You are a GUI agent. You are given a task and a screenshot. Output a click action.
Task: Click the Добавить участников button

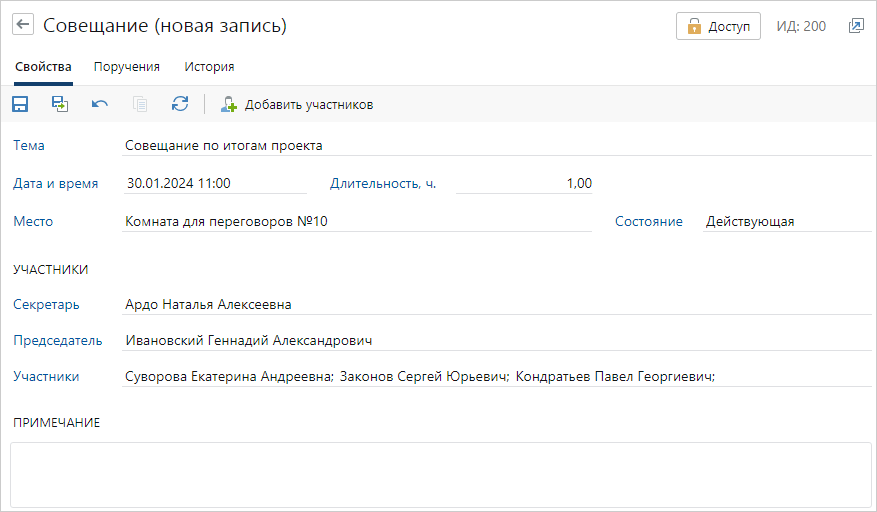click(x=296, y=105)
